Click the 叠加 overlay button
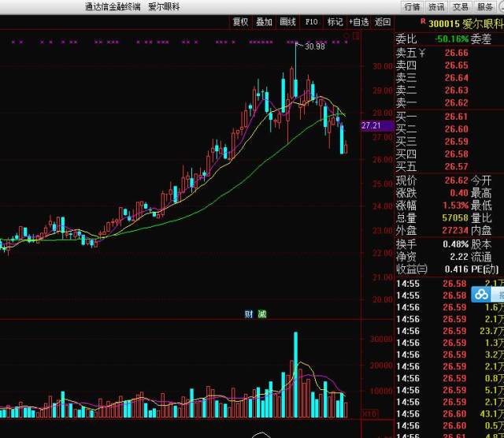 pos(264,22)
